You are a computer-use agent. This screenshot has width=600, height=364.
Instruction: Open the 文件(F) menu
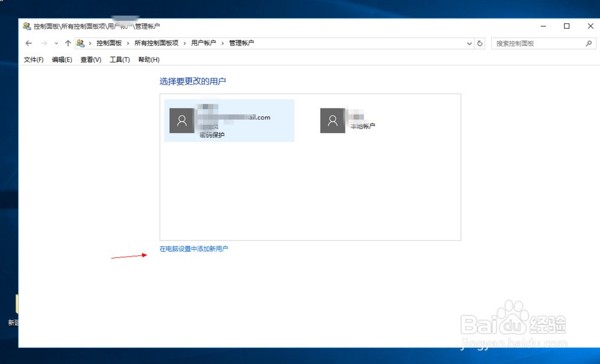[x=34, y=59]
